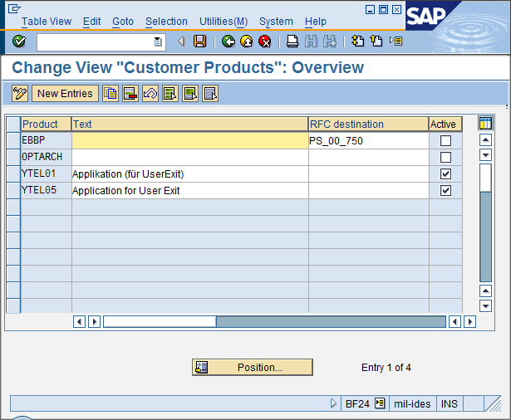
Task: Click horizontal scroll right arrow at far end
Action: (469, 322)
